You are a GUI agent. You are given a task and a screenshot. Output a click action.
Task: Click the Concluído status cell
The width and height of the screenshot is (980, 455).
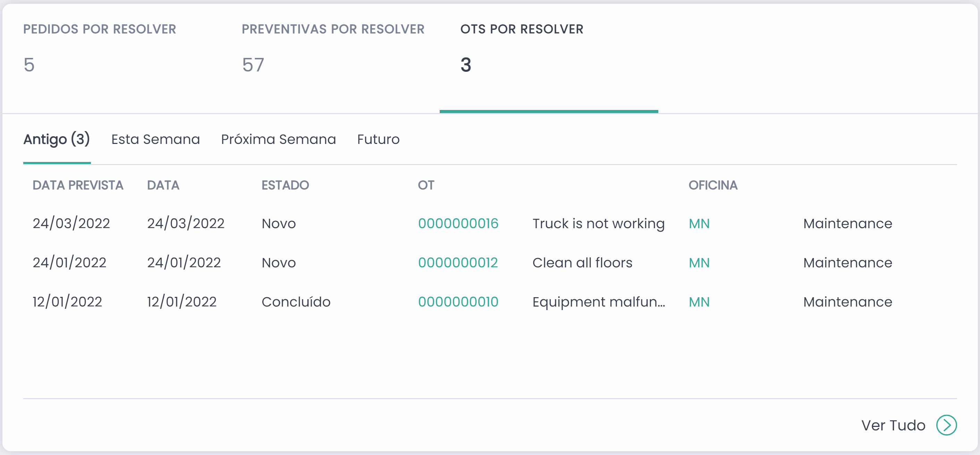tap(296, 301)
